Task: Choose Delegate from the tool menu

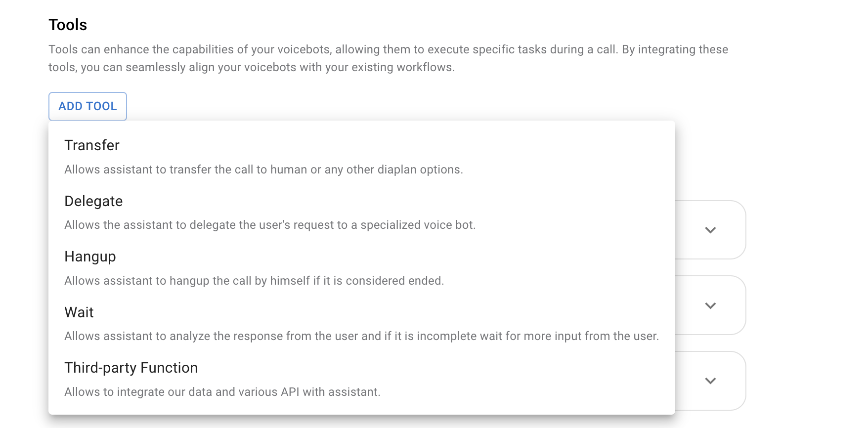Action: (x=93, y=201)
